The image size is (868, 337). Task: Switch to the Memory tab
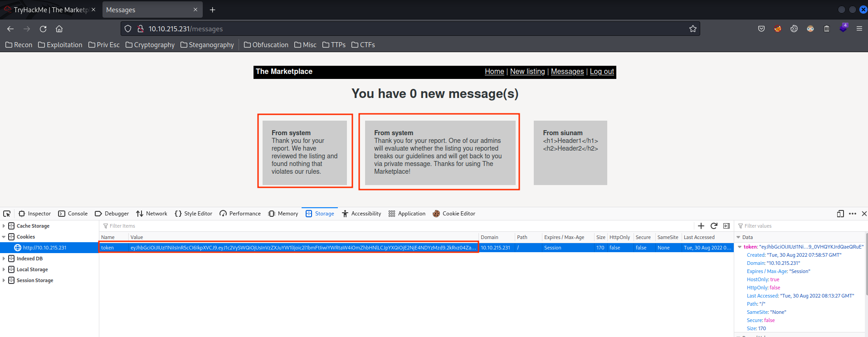point(283,214)
